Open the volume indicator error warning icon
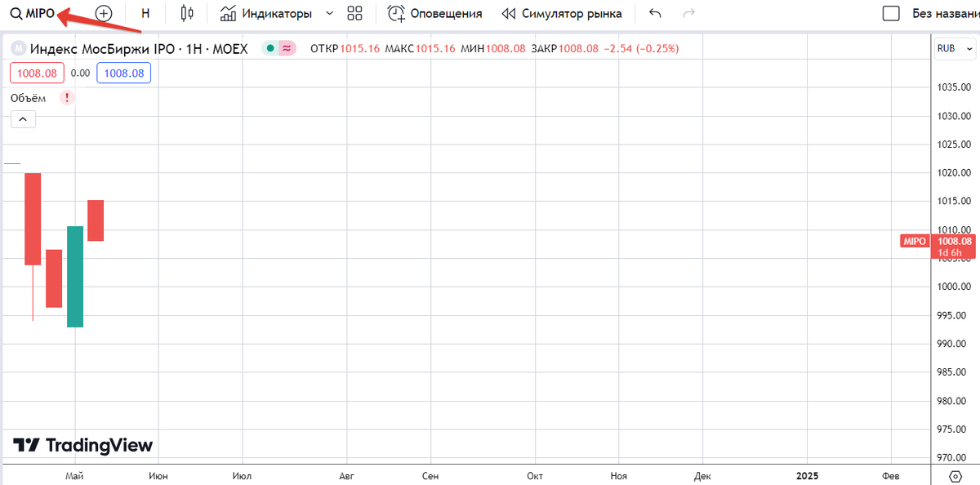The image size is (980, 485). pyautogui.click(x=67, y=98)
